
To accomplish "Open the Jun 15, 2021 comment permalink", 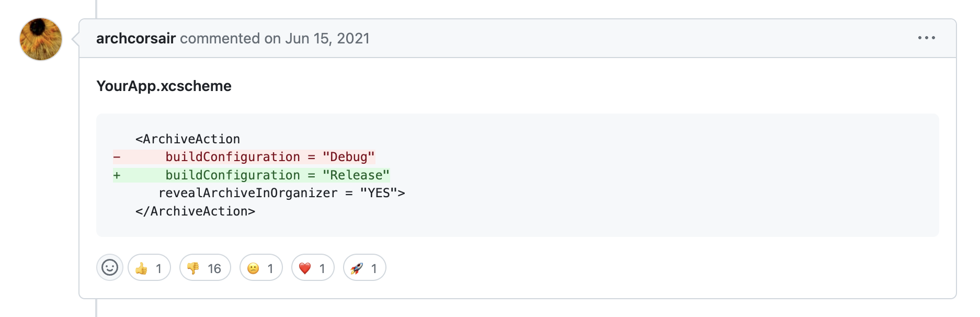I will pyautogui.click(x=327, y=39).
